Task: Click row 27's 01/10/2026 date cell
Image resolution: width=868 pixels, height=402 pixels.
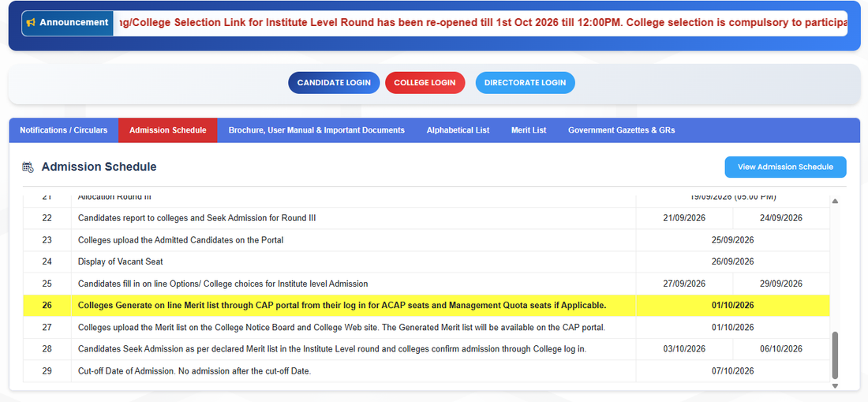Action: [733, 328]
